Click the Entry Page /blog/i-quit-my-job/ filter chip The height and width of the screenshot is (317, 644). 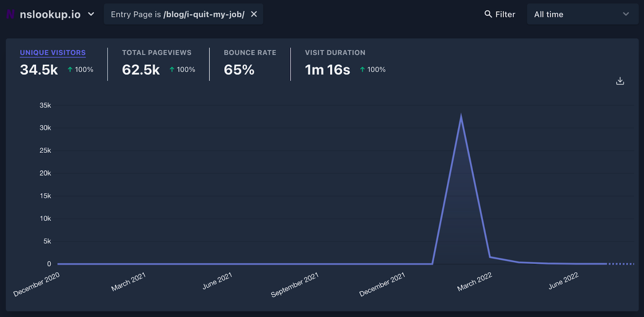coord(184,14)
